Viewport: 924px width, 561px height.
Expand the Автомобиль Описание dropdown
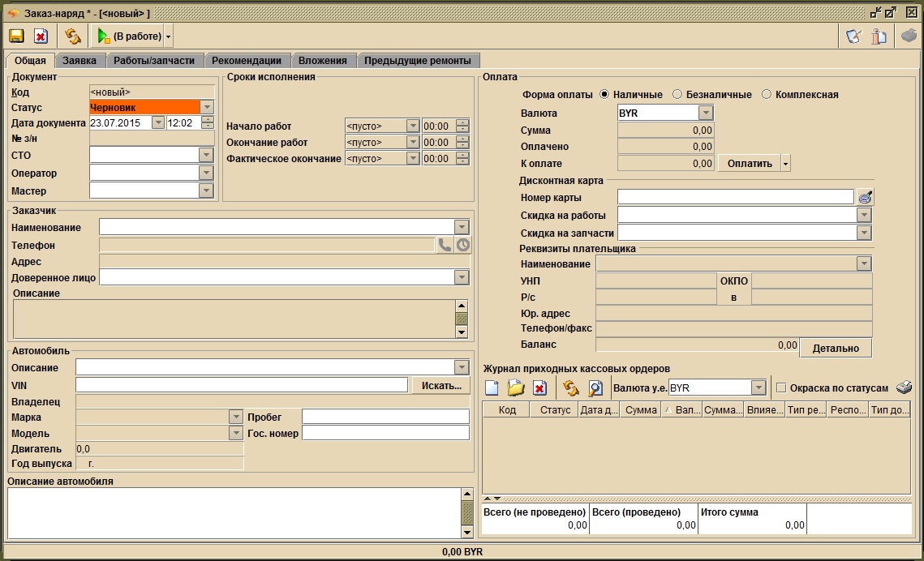(x=462, y=367)
